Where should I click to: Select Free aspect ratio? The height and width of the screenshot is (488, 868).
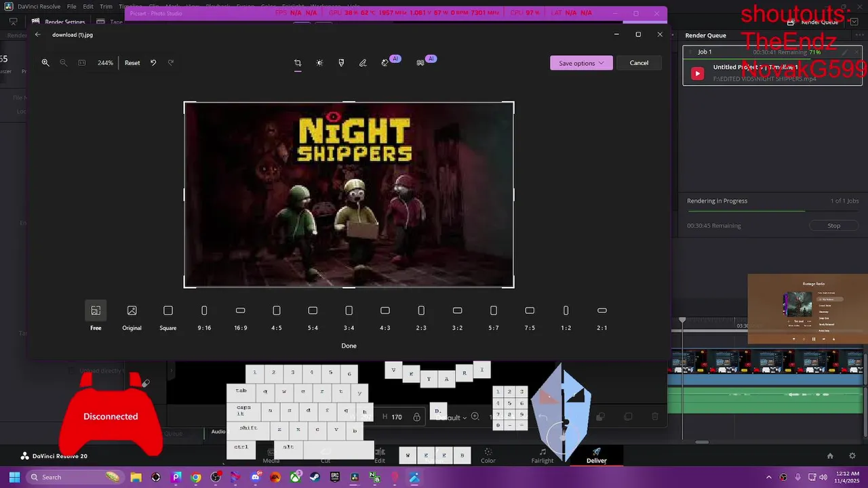96,317
